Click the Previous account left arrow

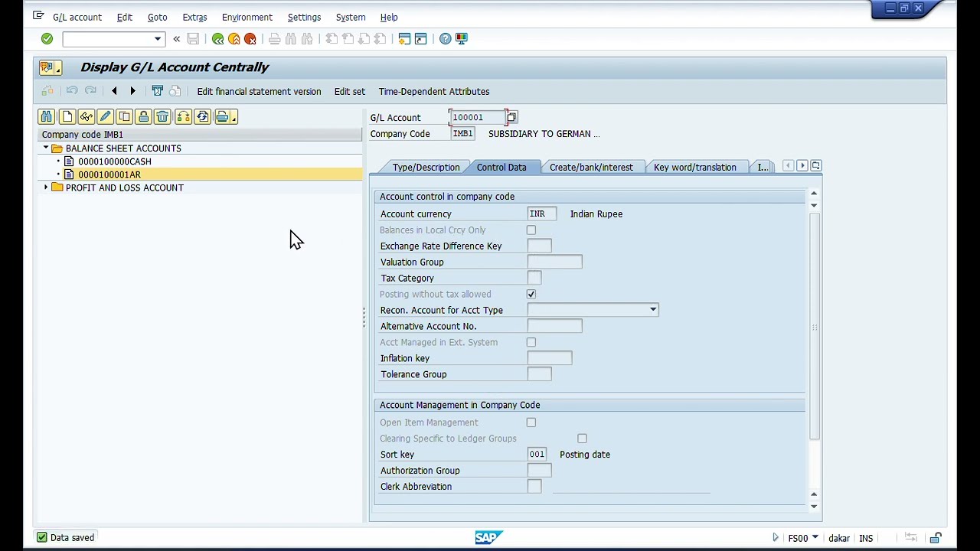click(x=114, y=91)
